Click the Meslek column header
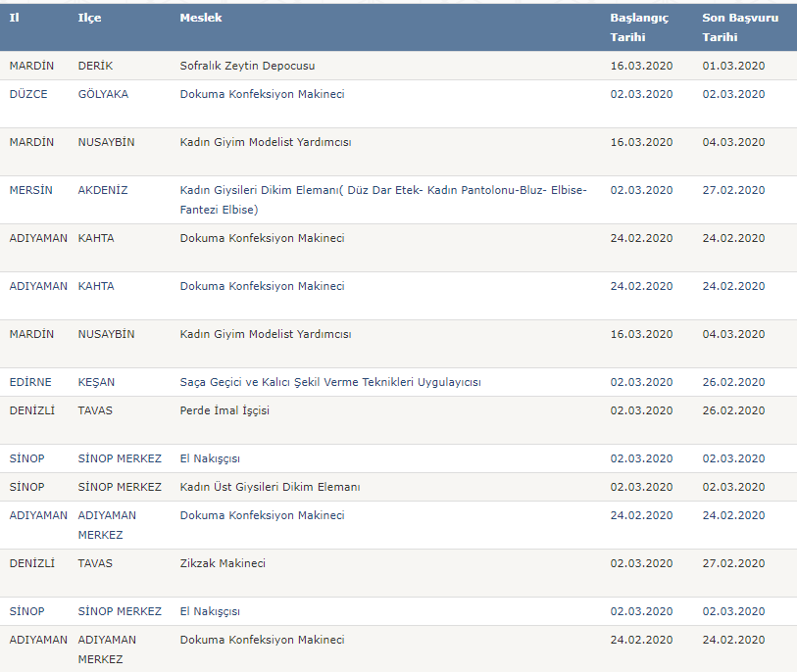The width and height of the screenshot is (797, 672). pyautogui.click(x=201, y=18)
